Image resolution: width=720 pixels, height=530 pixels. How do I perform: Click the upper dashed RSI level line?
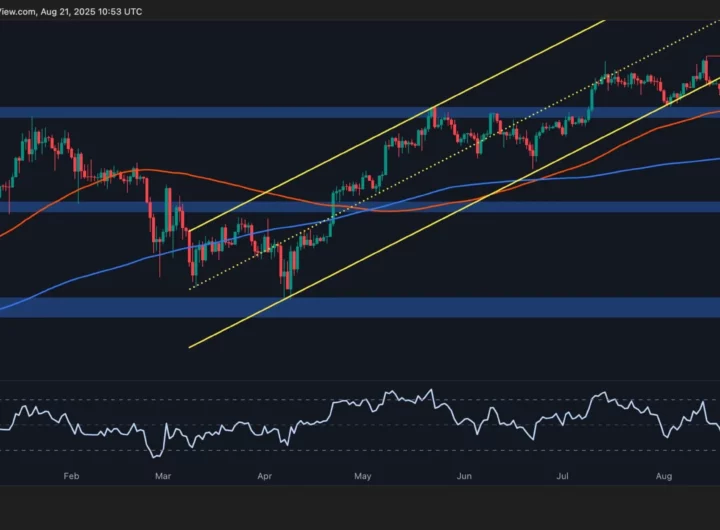250,401
